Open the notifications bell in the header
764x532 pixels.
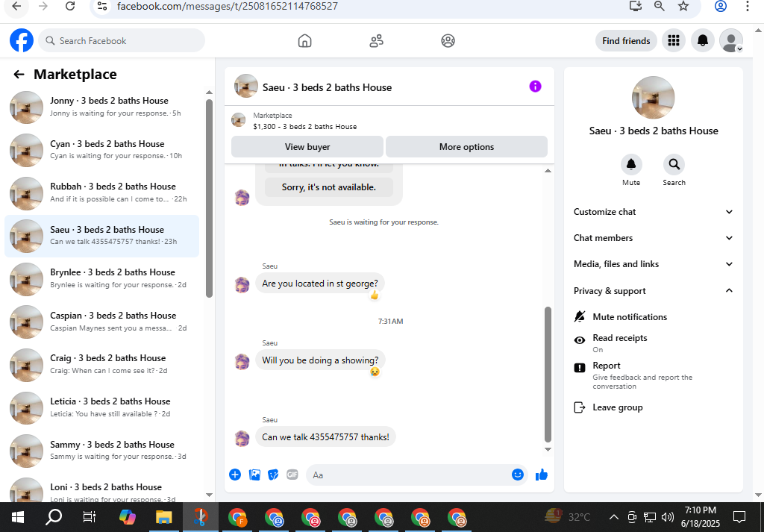(703, 40)
